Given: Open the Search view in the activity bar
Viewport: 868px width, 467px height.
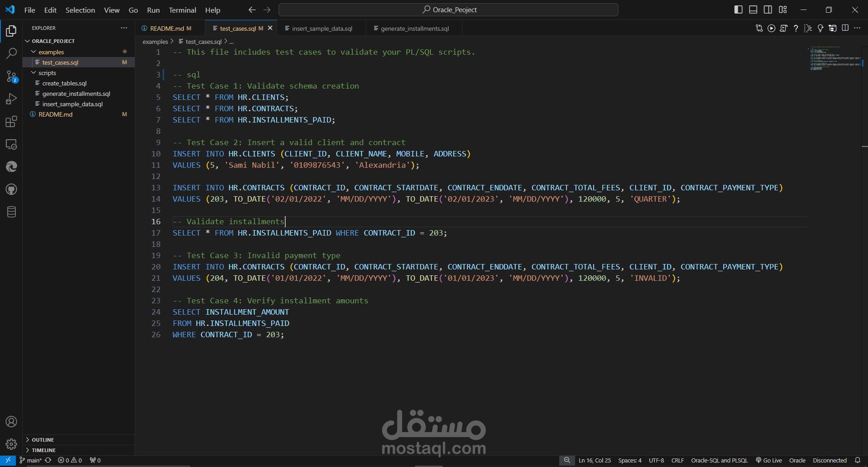Looking at the screenshot, I should coord(11,53).
